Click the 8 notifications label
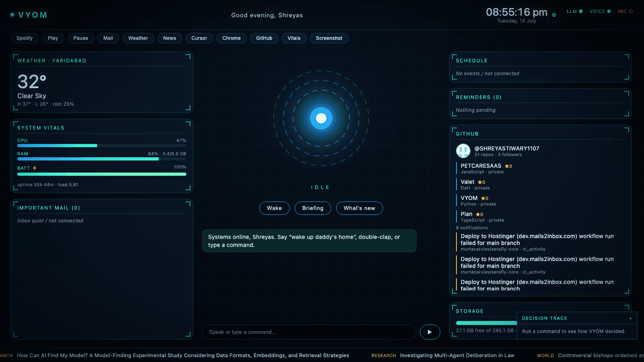Screen dimensions: 644x362 pyautogui.click(x=472, y=228)
